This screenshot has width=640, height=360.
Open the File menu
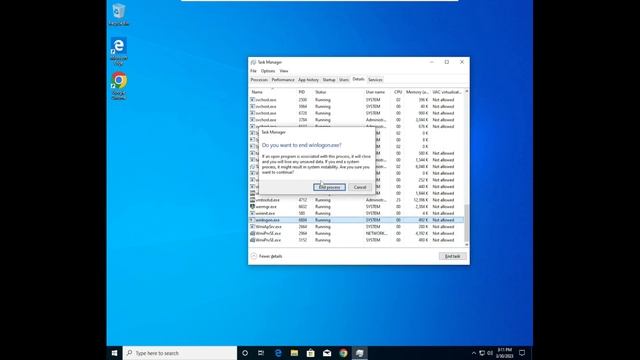(253, 71)
